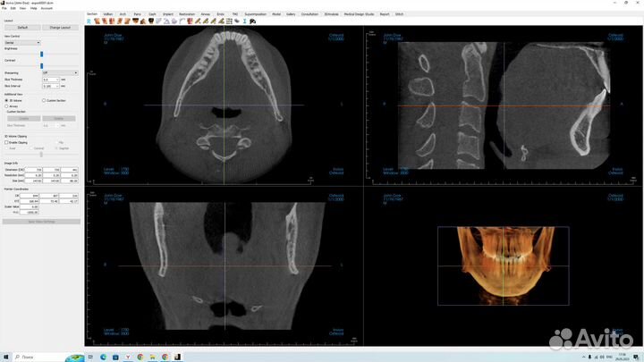
Task: Click the system clock in taskbar
Action: coord(623,357)
